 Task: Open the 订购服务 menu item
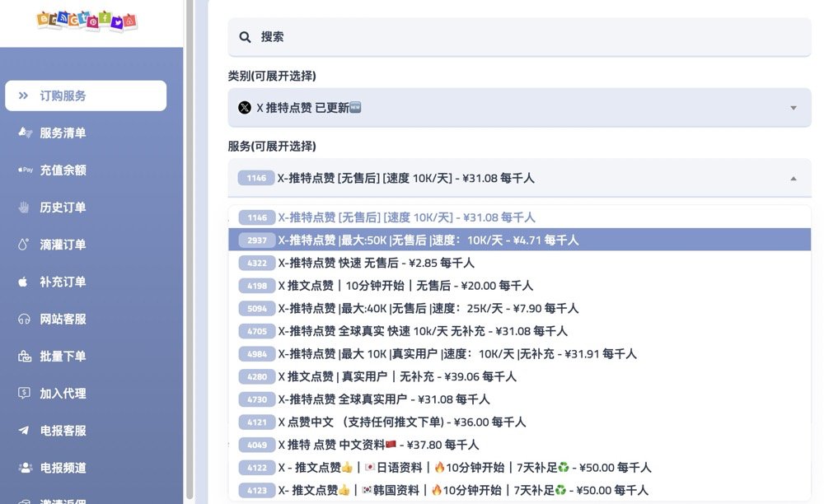pyautogui.click(x=86, y=96)
